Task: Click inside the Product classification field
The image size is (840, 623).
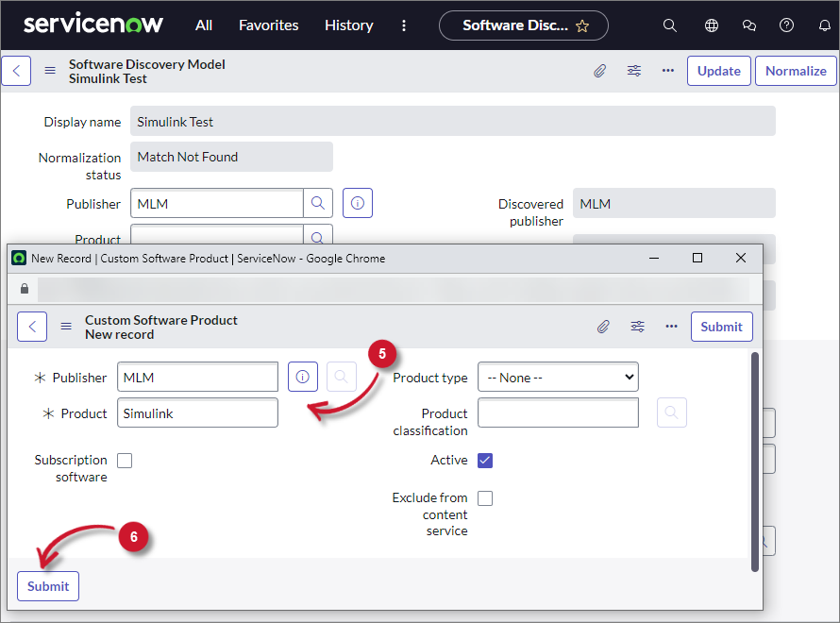Action: tap(558, 413)
